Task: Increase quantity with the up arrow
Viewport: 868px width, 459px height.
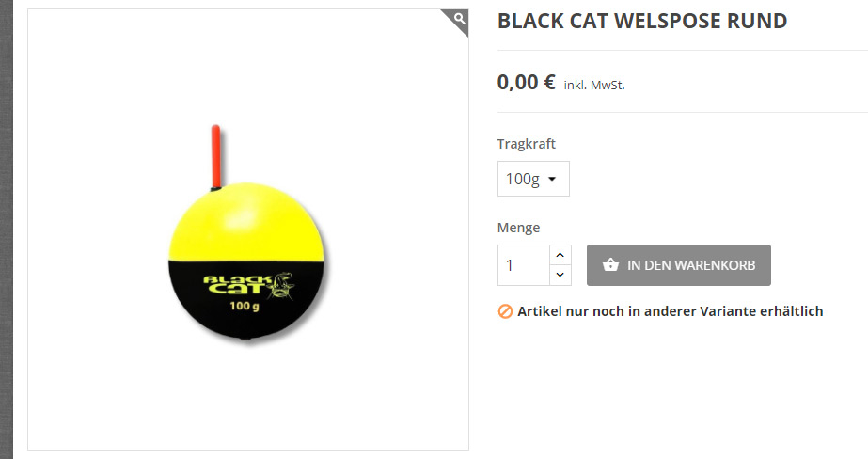Action: point(560,255)
